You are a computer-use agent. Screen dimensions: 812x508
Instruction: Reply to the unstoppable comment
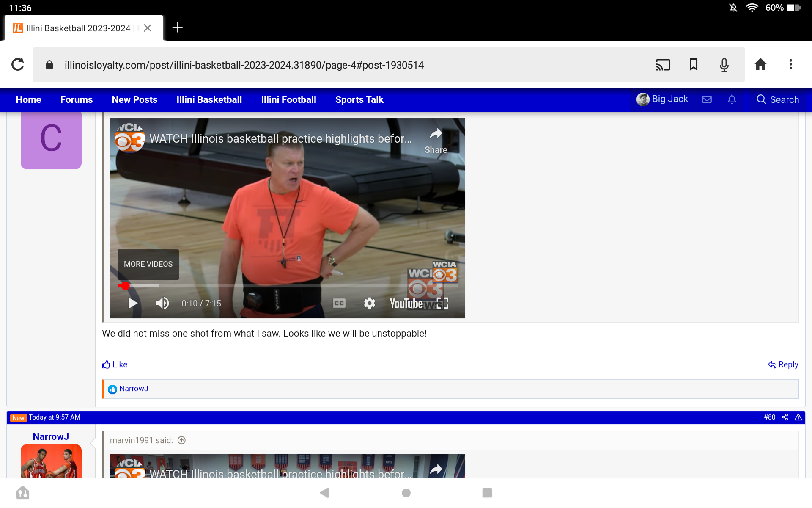click(783, 364)
